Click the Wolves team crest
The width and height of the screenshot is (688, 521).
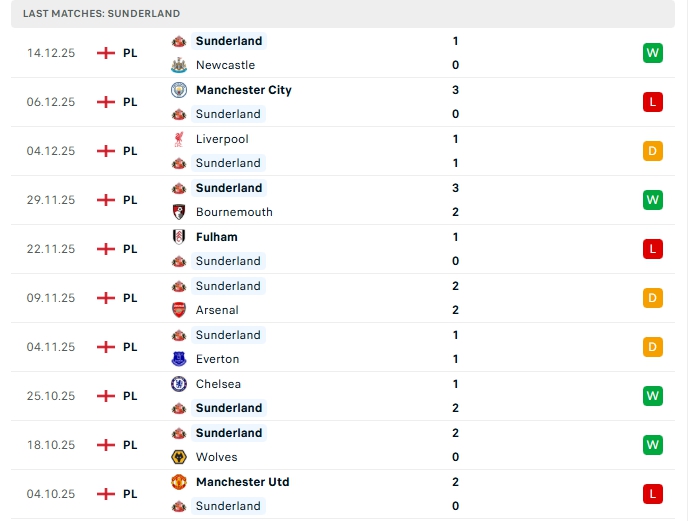(179, 457)
